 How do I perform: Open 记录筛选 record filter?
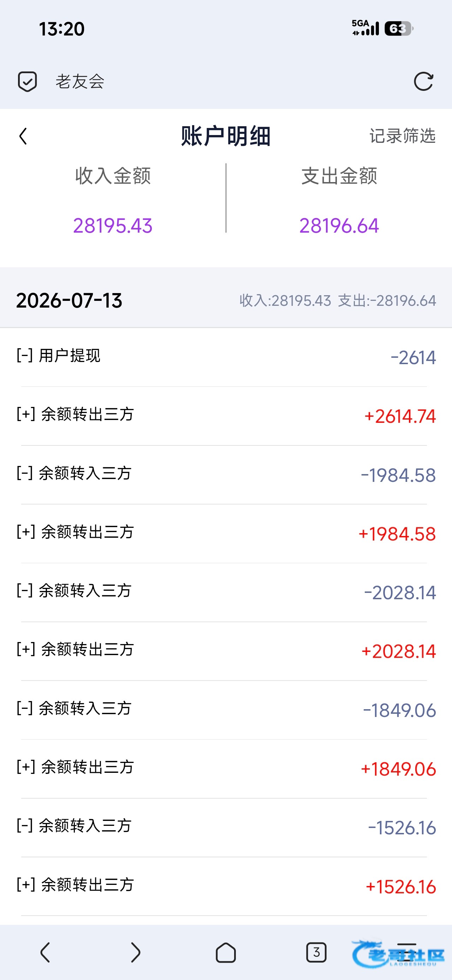click(x=403, y=136)
